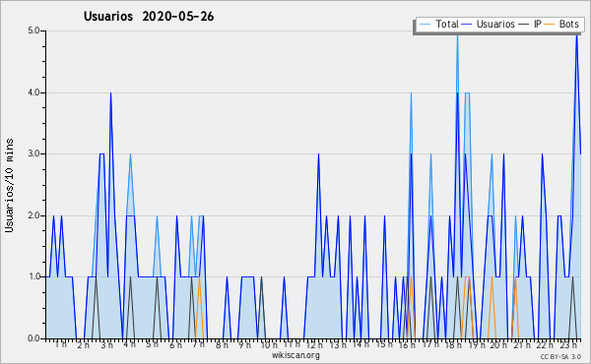Click the '2 h' x-axis label
This screenshot has width=591, height=364.
(x=84, y=345)
